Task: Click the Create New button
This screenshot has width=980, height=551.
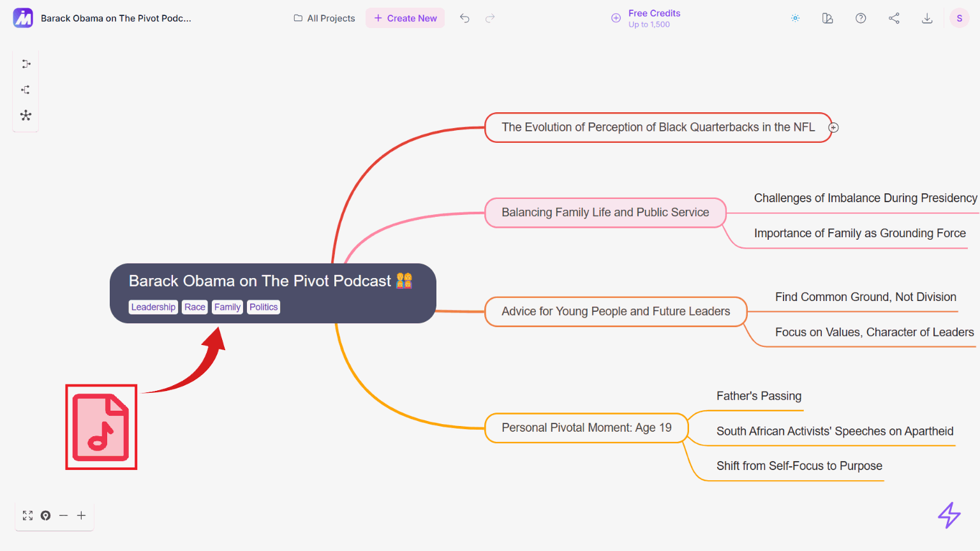Action: [x=405, y=18]
